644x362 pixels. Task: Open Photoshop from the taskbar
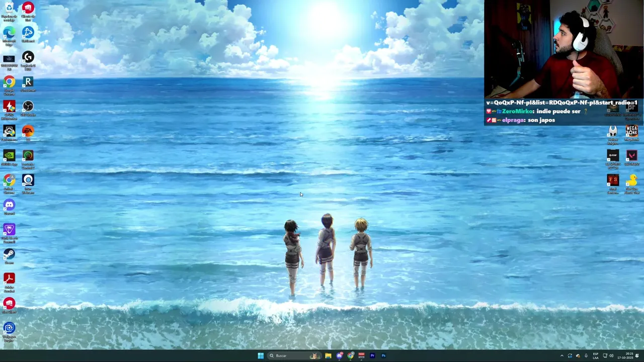[x=383, y=355]
